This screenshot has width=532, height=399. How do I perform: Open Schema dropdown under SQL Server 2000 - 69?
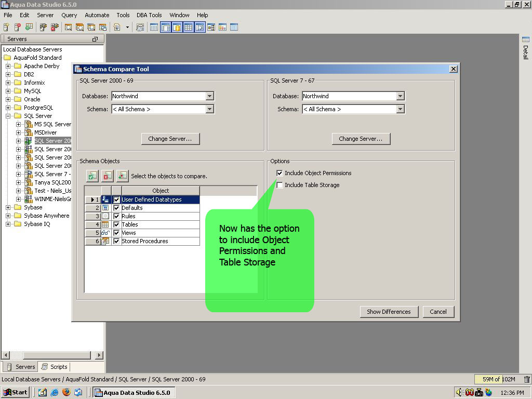click(x=210, y=109)
